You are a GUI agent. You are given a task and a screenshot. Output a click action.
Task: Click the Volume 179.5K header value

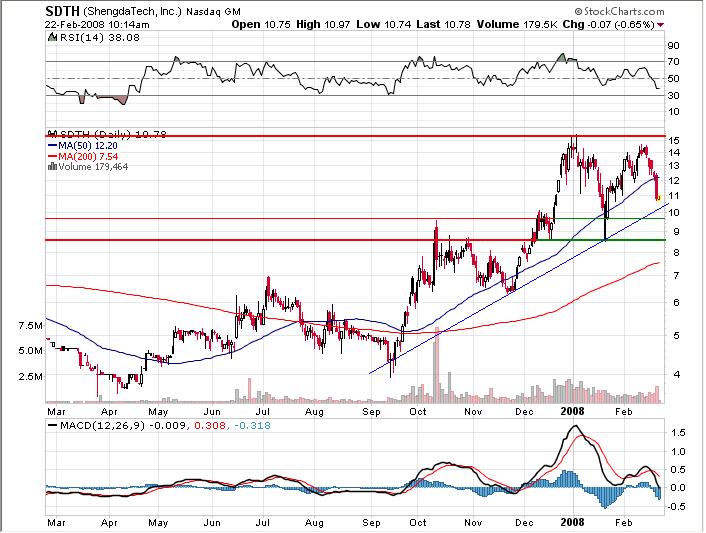point(517,25)
